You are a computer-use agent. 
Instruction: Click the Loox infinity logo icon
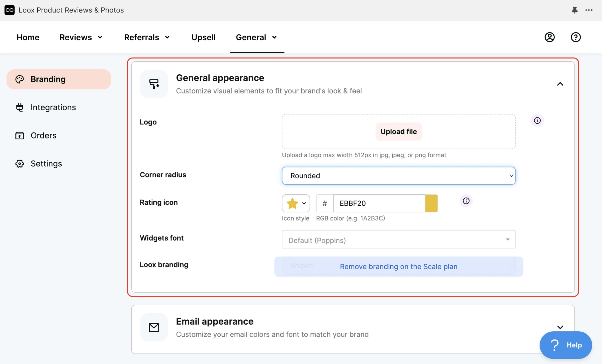coord(9,10)
